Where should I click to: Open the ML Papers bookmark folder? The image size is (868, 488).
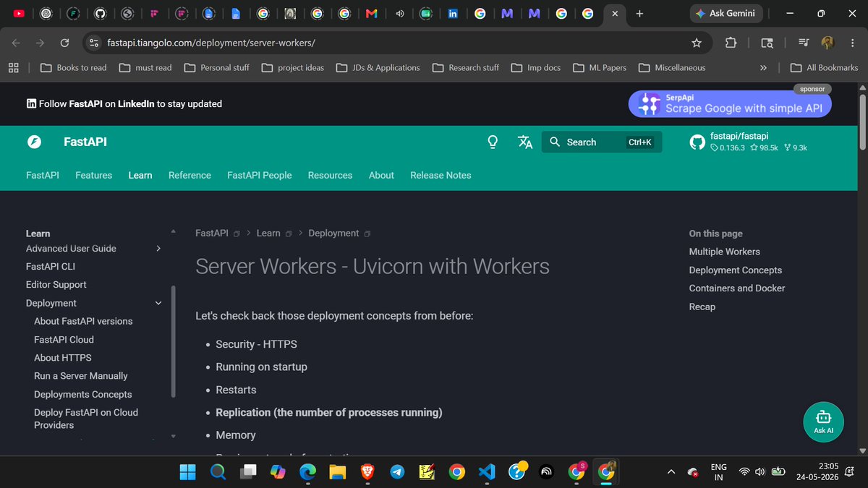tap(600, 67)
